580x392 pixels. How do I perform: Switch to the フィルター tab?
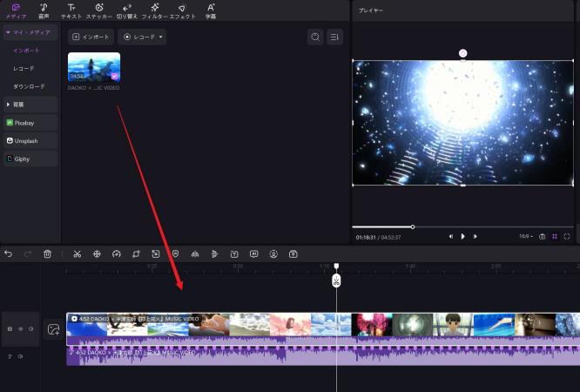pos(154,10)
